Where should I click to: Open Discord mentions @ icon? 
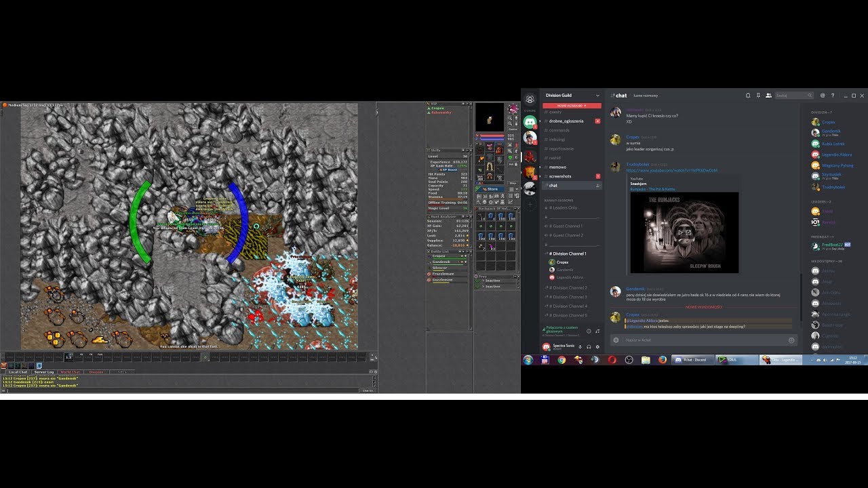click(823, 96)
